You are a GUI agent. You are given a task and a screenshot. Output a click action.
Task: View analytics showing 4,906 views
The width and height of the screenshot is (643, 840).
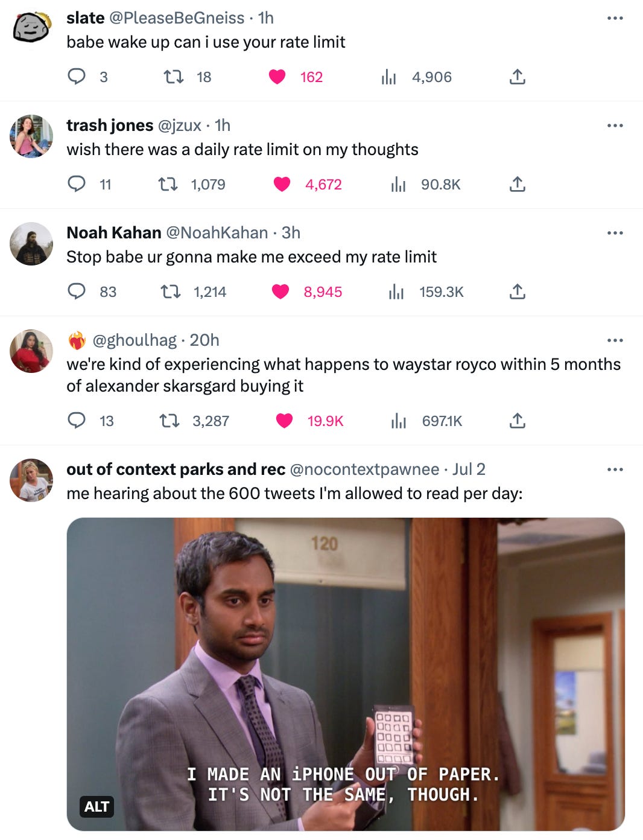416,77
